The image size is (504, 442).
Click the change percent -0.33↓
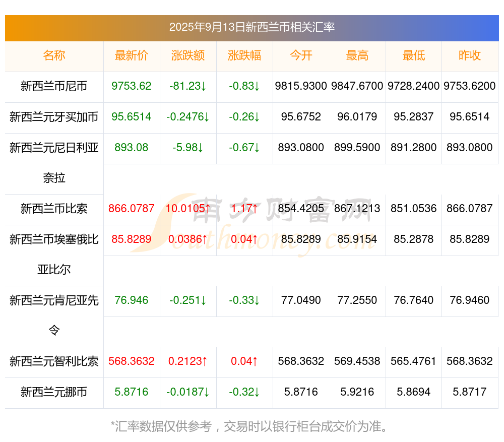coord(244,300)
